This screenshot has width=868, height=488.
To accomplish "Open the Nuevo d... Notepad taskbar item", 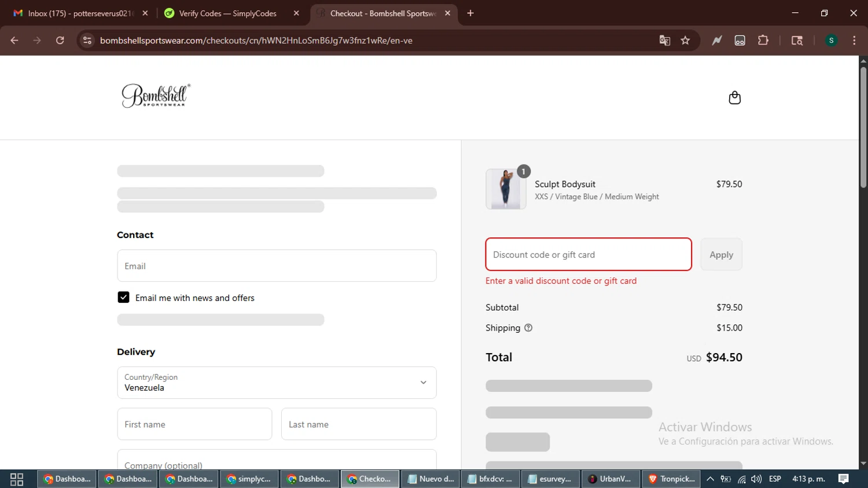I will pos(430,479).
